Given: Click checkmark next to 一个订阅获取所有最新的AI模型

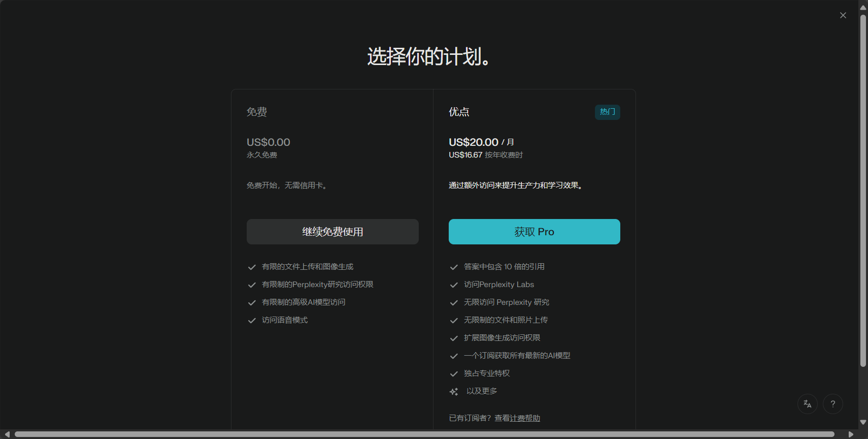Looking at the screenshot, I should tap(454, 356).
